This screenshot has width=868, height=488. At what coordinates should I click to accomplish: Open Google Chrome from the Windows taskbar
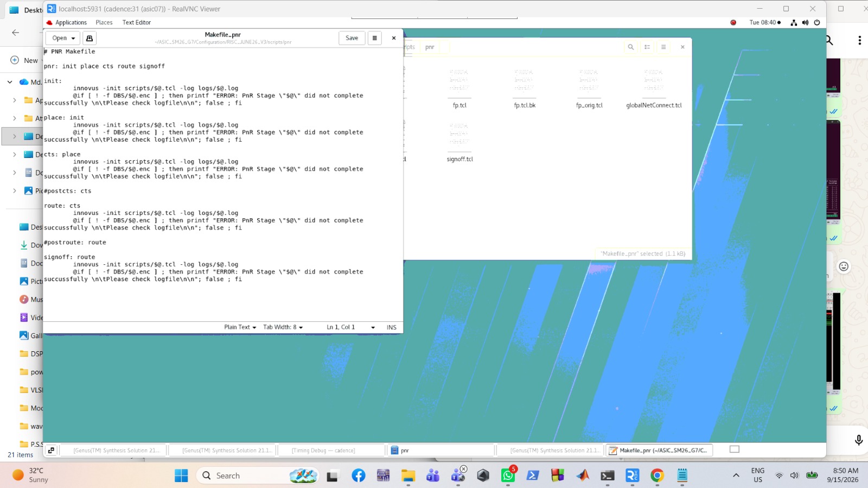[x=657, y=476]
